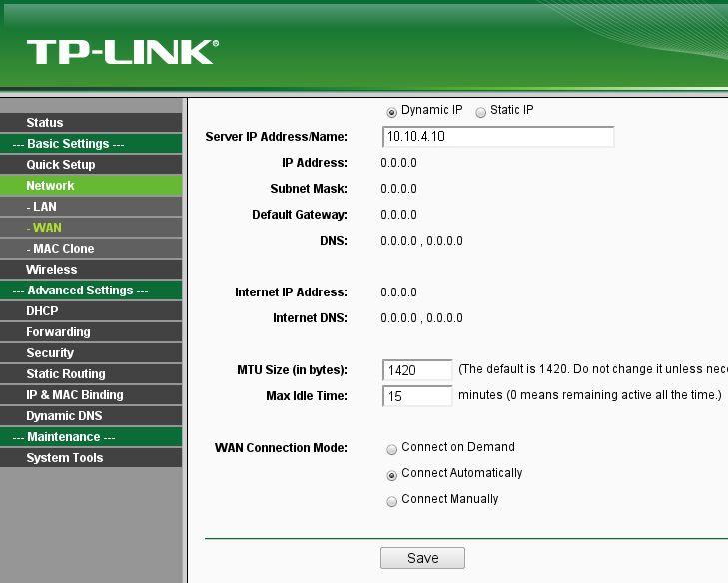Open the Forwarding menu

[x=91, y=332]
